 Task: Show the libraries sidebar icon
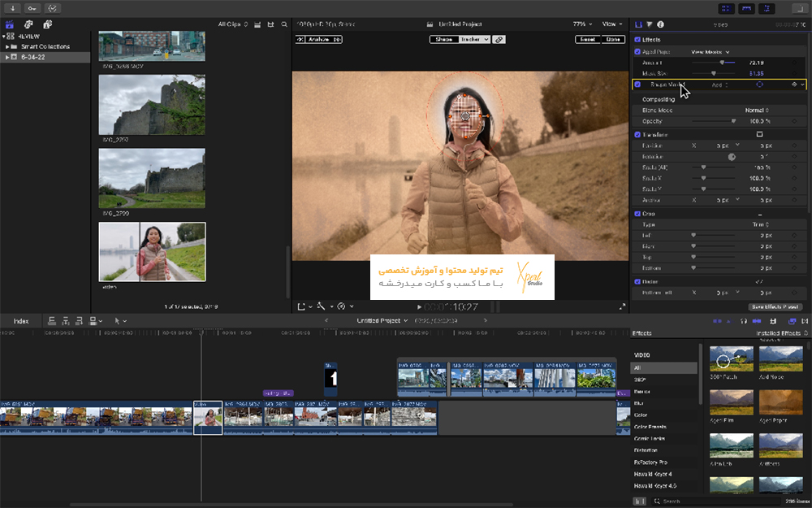9,24
